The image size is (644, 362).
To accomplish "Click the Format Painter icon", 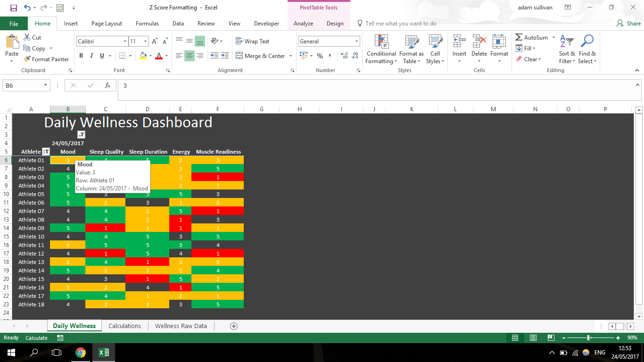I will 27,59.
